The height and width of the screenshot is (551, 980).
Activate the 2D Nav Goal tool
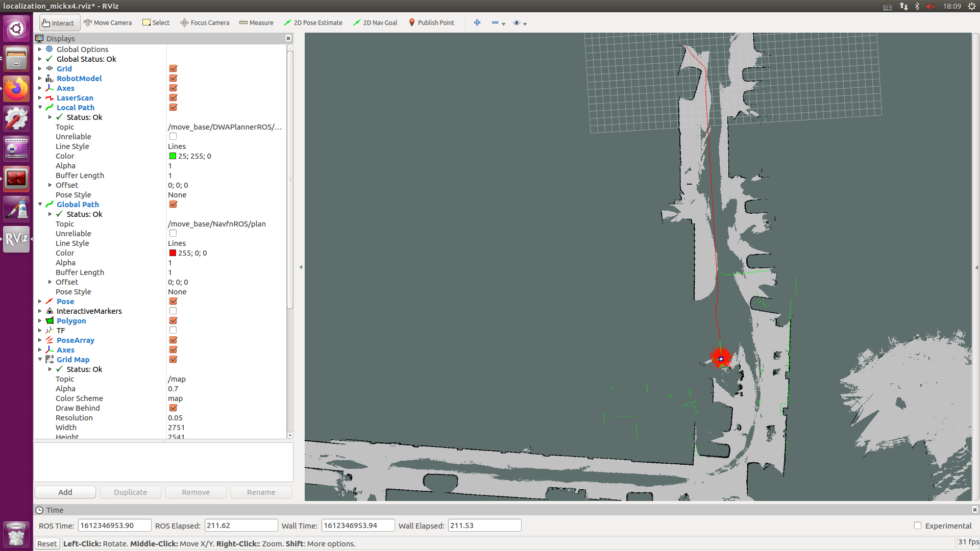pyautogui.click(x=375, y=23)
